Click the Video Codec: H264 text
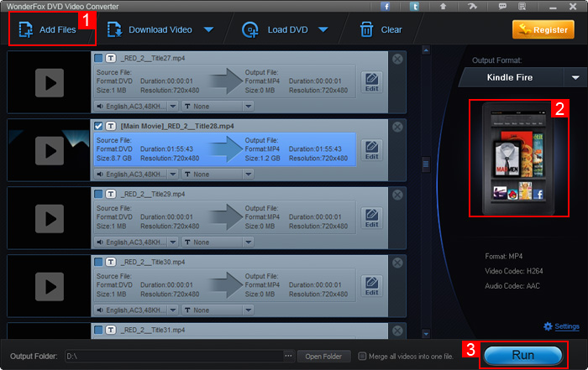The height and width of the screenshot is (370, 588). click(x=514, y=271)
